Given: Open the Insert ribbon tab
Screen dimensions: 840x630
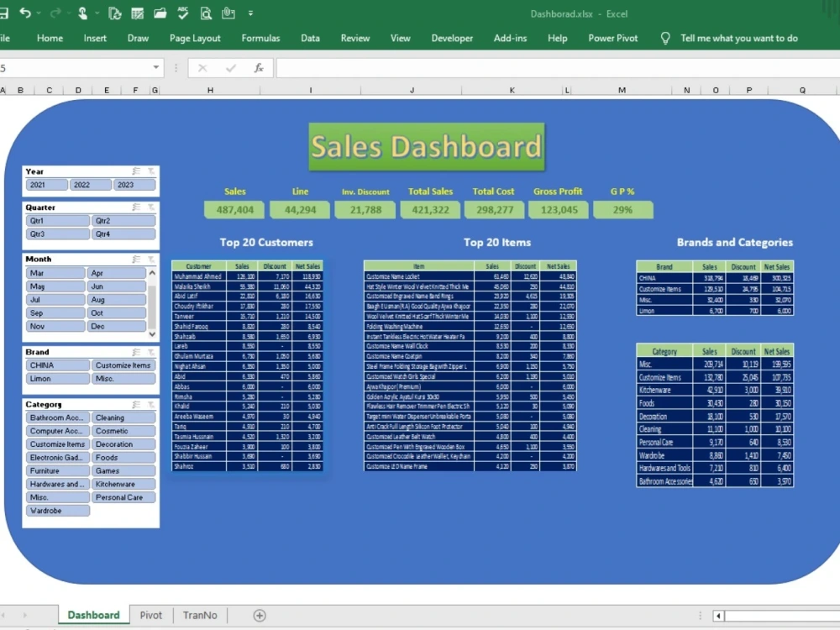Looking at the screenshot, I should point(95,38).
